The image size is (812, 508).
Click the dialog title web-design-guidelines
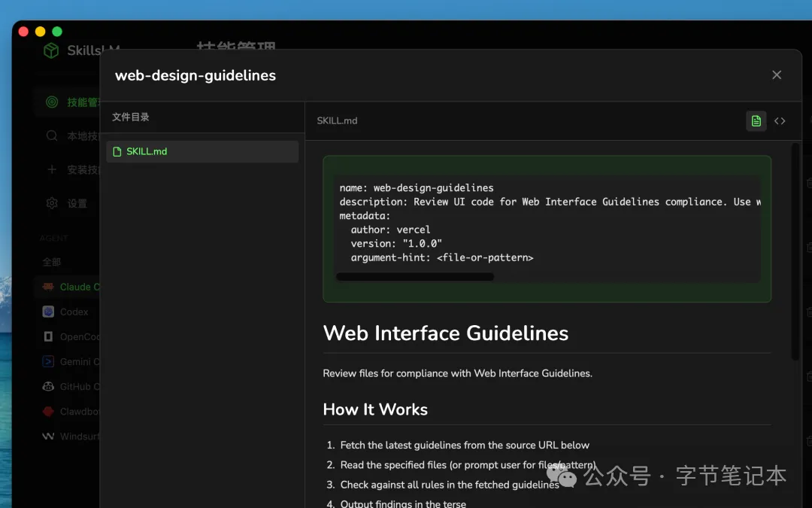pyautogui.click(x=195, y=76)
